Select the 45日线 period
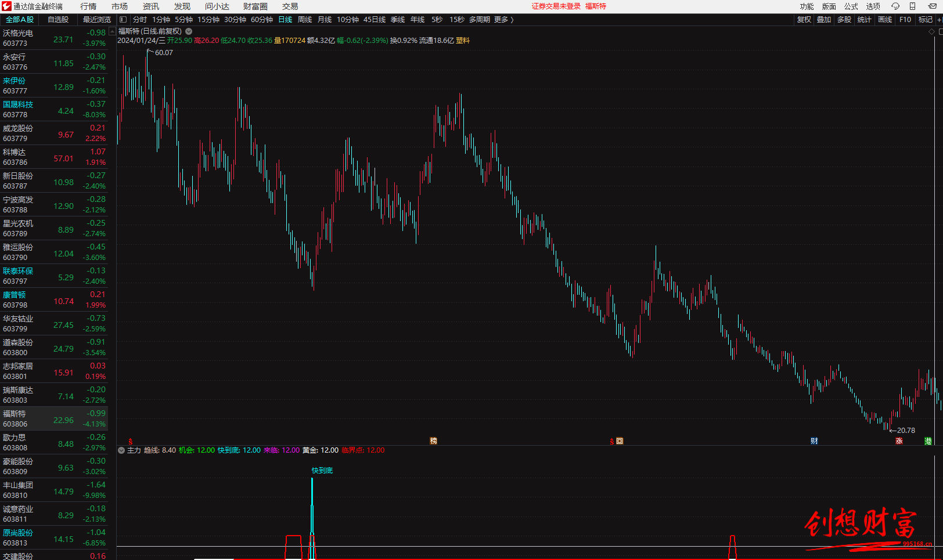This screenshot has height=560, width=943. click(x=375, y=20)
